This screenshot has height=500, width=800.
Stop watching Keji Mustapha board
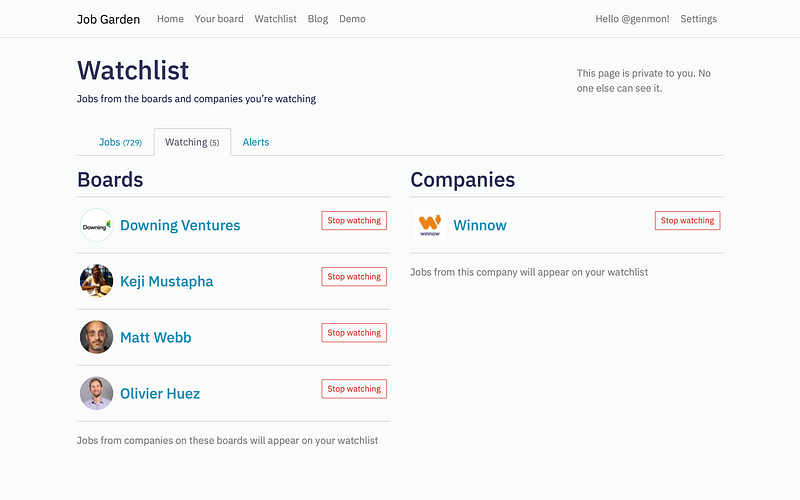pyautogui.click(x=354, y=277)
